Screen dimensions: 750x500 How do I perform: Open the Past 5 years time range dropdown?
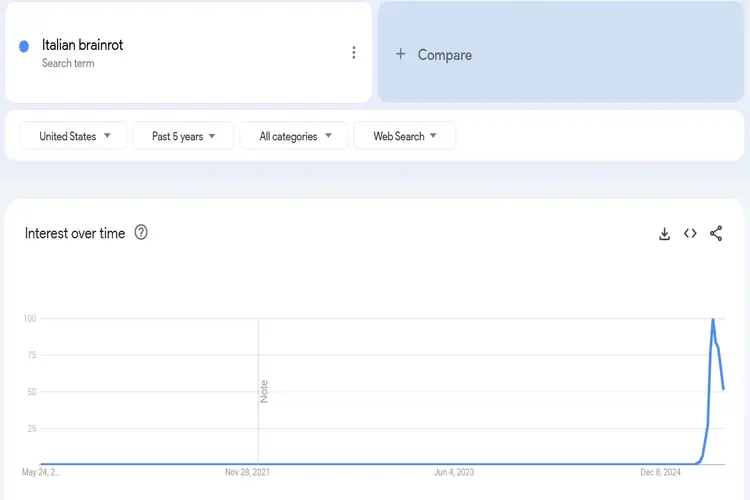(183, 136)
